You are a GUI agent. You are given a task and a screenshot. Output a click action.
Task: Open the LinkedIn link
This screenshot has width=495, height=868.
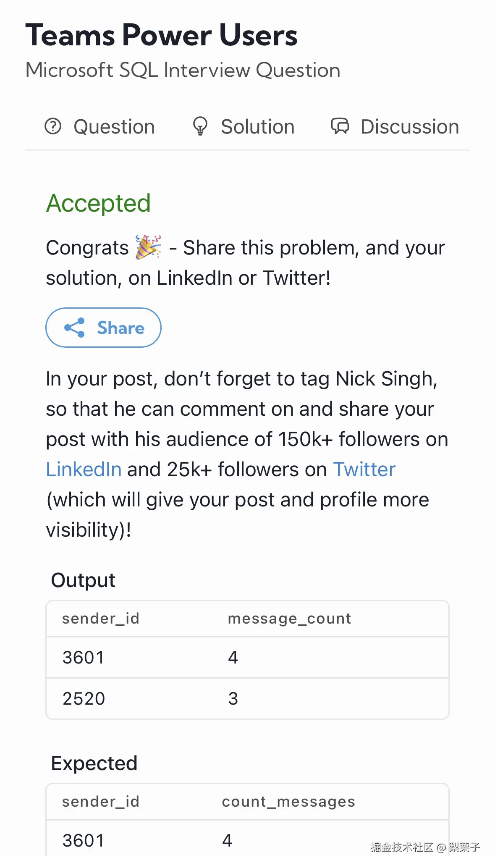pyautogui.click(x=84, y=469)
